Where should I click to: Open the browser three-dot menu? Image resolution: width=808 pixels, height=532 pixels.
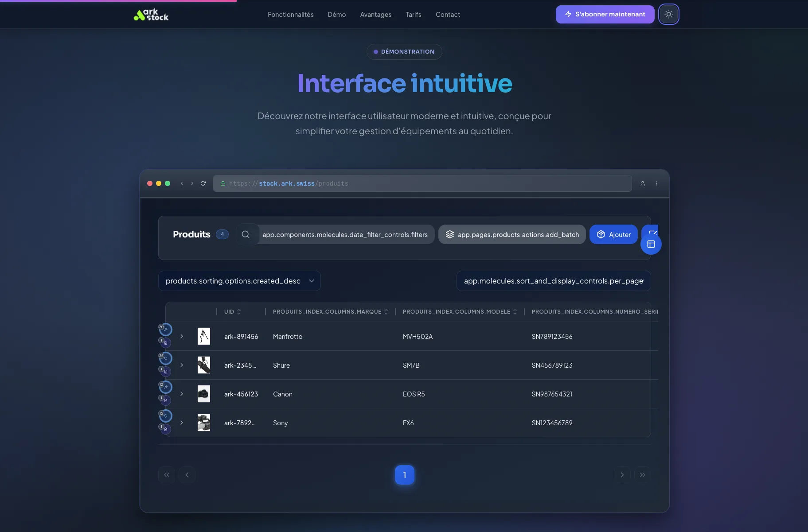(x=656, y=183)
